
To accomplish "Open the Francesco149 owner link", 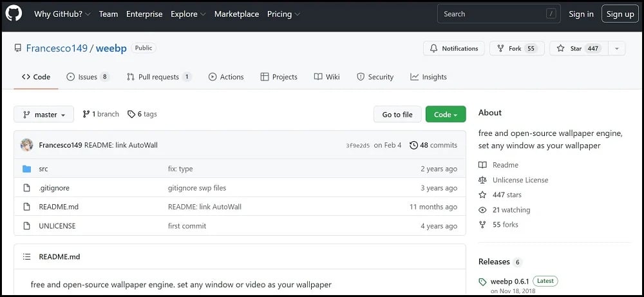I will pos(57,48).
